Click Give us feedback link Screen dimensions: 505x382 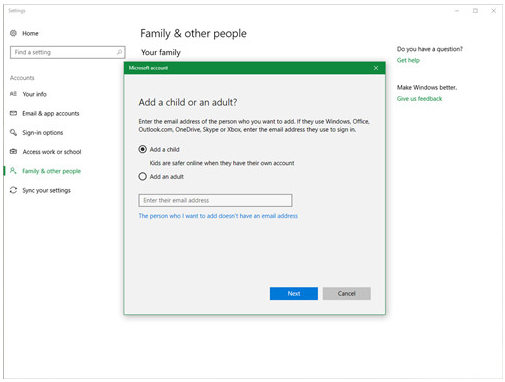coord(419,98)
